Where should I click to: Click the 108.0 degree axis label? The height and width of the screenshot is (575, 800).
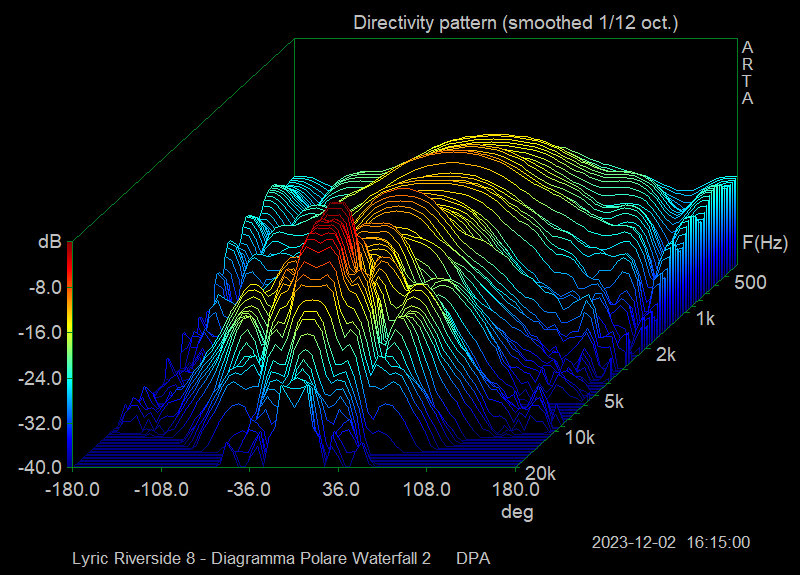[x=427, y=490]
